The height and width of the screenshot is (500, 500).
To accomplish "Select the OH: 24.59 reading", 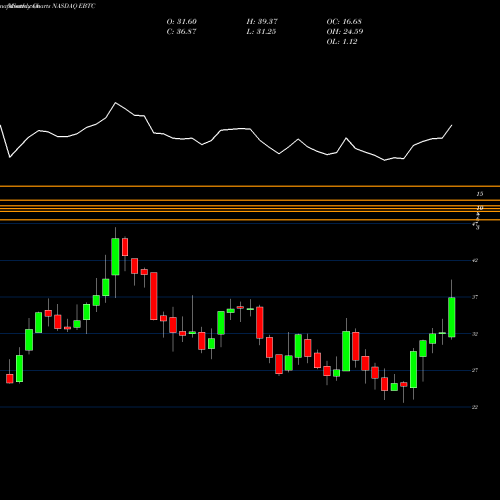I will click(x=345, y=32).
